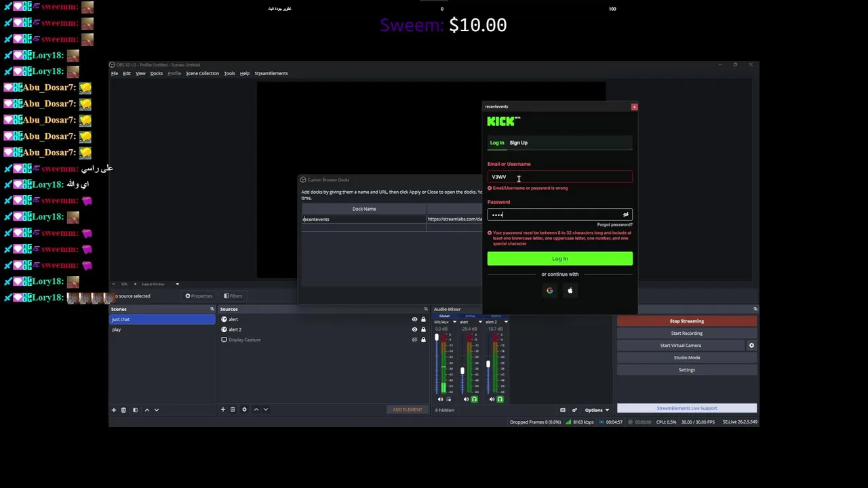Viewport: 868px width, 488px height.
Task: Move source down arrow in Sources toolbar
Action: point(266,409)
